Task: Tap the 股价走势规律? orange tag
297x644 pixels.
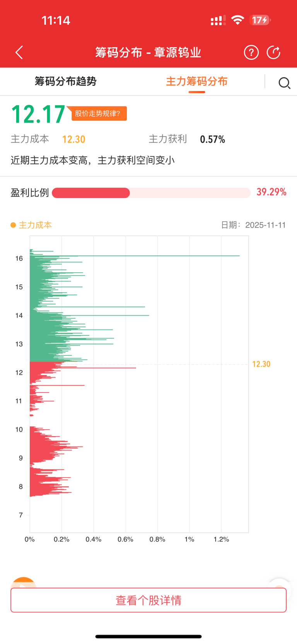Action: click(x=98, y=113)
